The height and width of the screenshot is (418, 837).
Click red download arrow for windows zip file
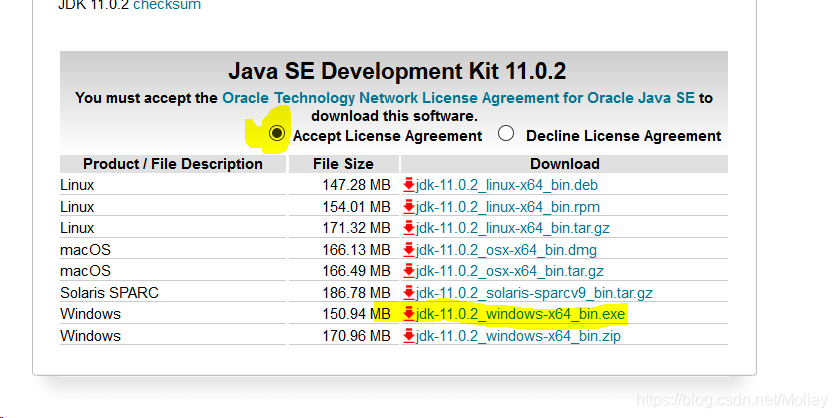coord(409,336)
